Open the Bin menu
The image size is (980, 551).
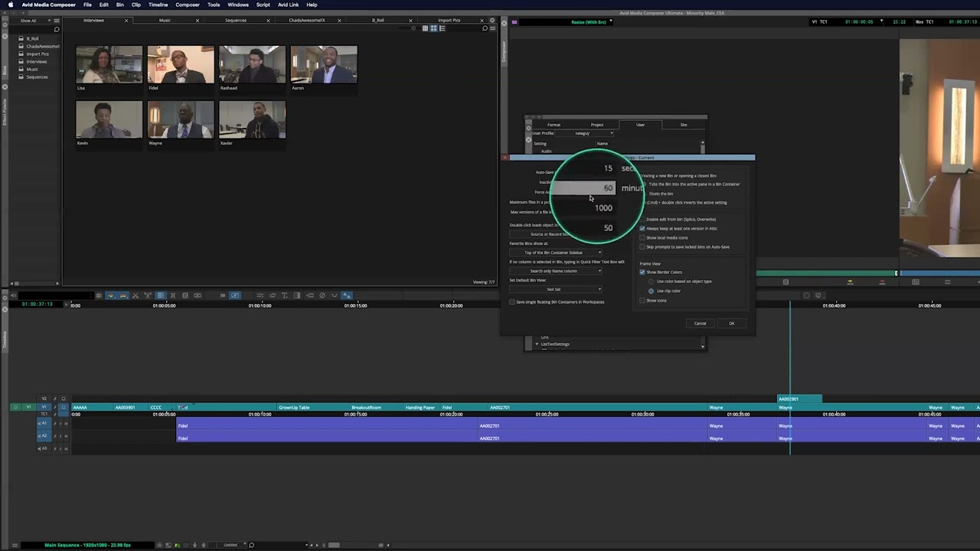coord(120,5)
